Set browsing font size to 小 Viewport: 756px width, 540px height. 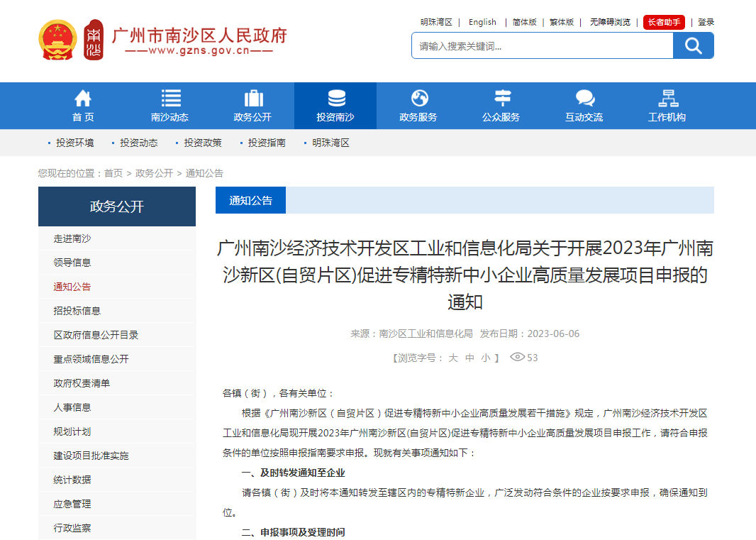coord(486,358)
